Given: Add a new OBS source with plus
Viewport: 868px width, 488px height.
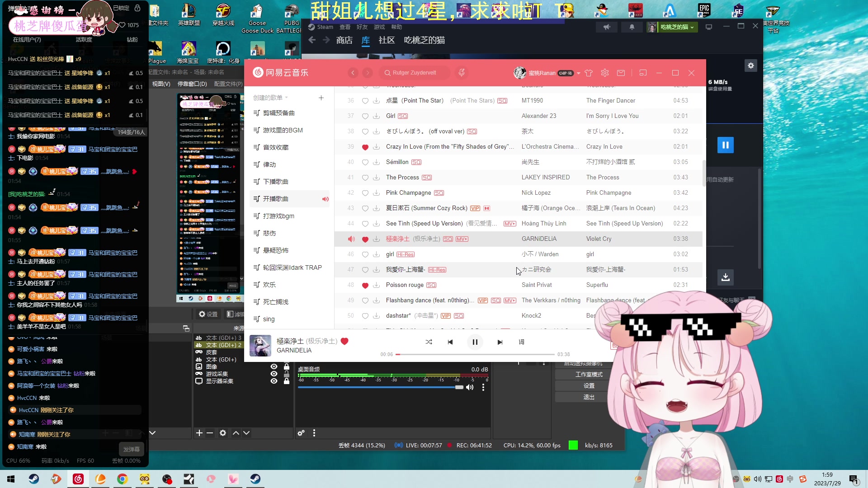Looking at the screenshot, I should tap(199, 433).
